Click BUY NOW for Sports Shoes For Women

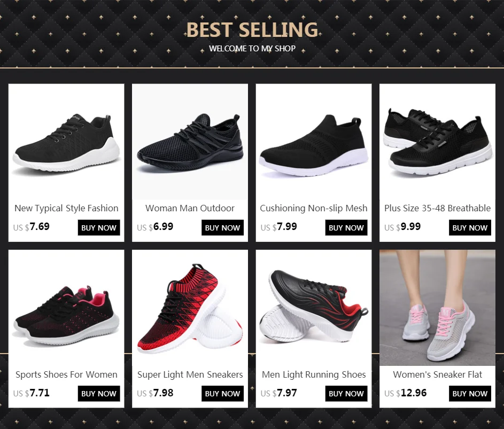[99, 394]
